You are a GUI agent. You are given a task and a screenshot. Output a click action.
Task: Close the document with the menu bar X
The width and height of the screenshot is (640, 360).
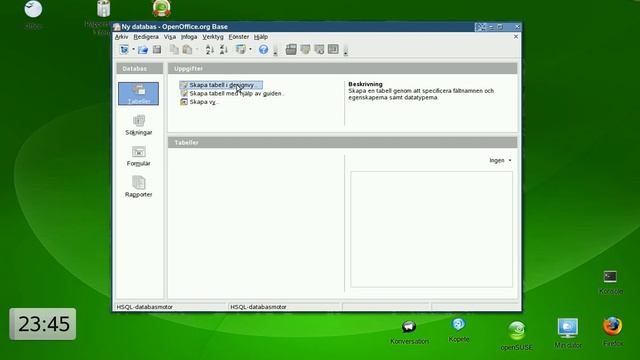pyautogui.click(x=516, y=37)
